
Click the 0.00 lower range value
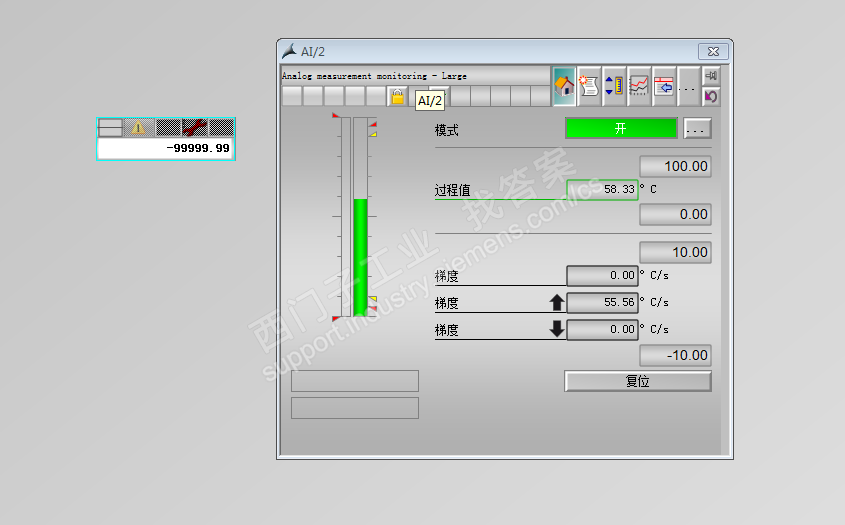tap(675, 215)
